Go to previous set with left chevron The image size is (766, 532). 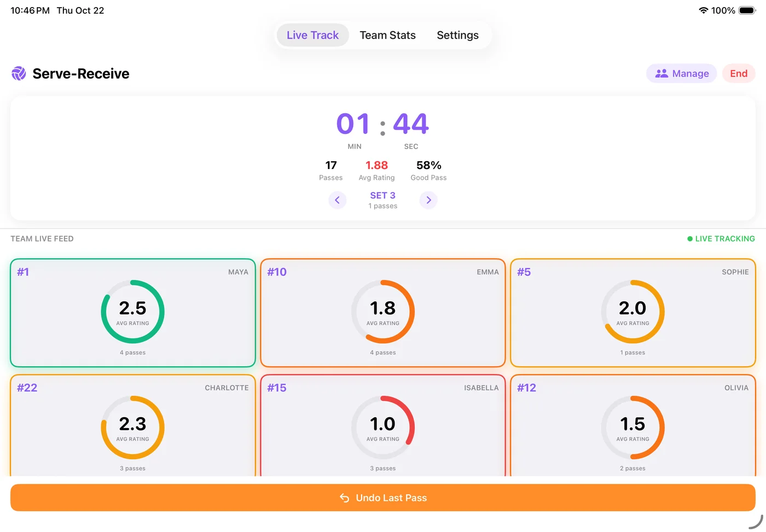pyautogui.click(x=337, y=200)
